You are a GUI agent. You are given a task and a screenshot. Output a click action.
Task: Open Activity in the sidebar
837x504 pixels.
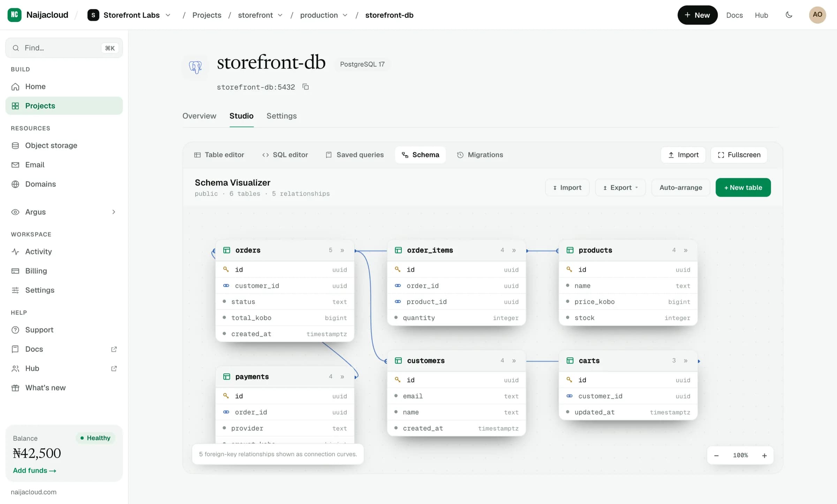[64, 252]
